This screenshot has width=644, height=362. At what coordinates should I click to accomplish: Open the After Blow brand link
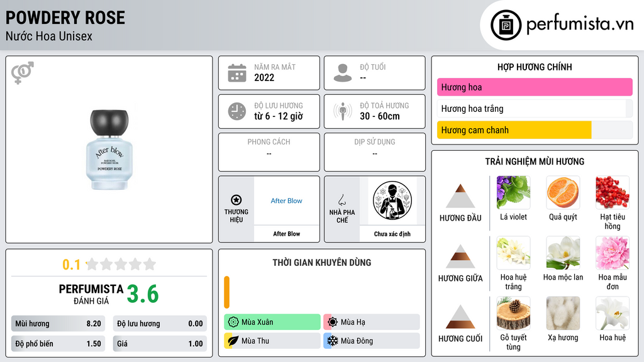286,200
